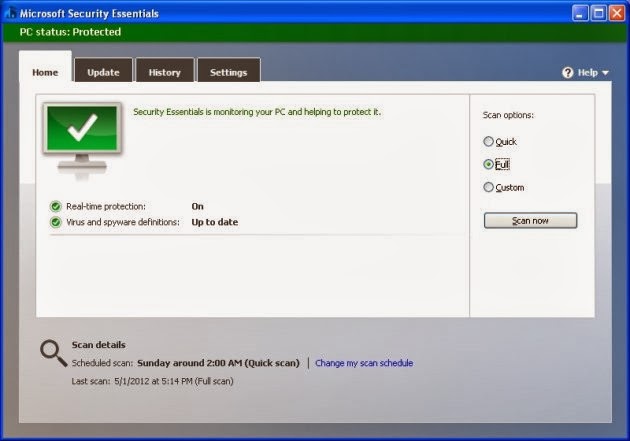Click the Scan details magnifying glass icon
The image size is (630, 441).
pos(53,353)
